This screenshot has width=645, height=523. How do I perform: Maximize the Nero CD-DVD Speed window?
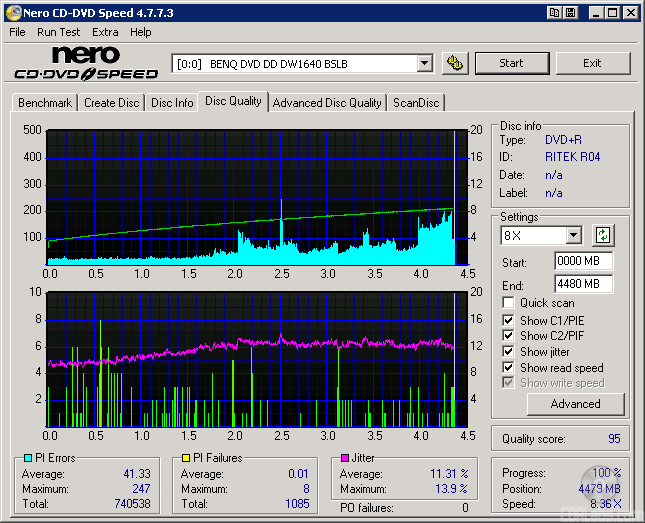[x=612, y=13]
